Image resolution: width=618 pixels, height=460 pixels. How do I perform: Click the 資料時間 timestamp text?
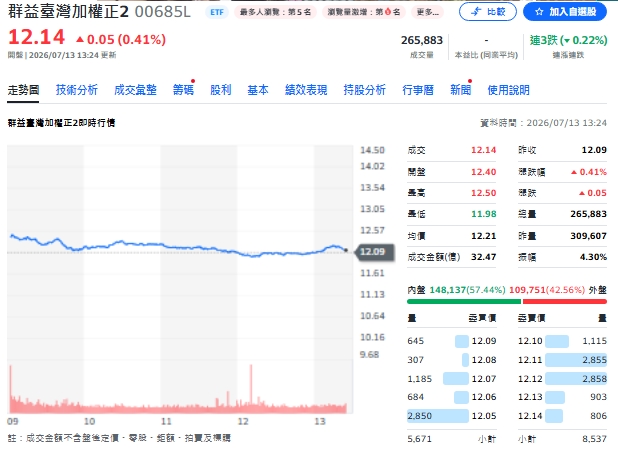pos(543,123)
